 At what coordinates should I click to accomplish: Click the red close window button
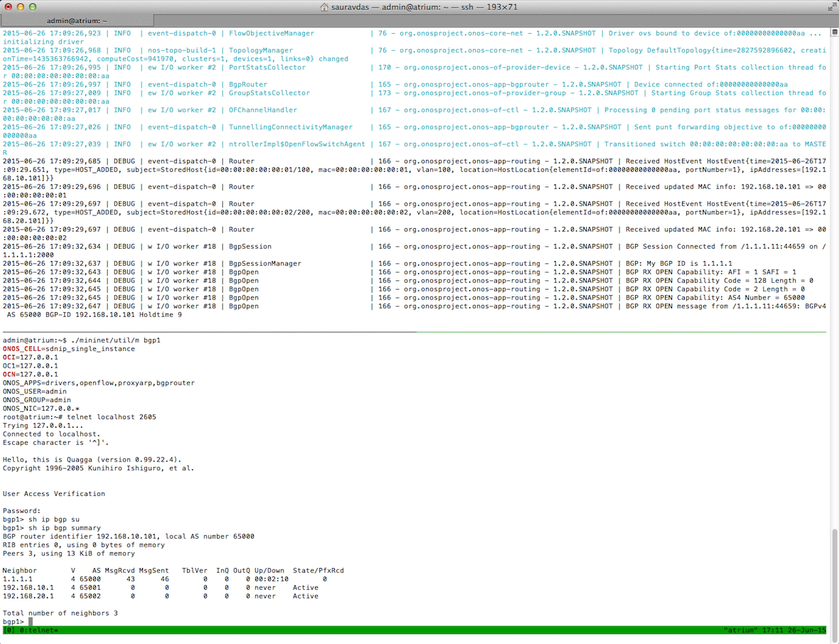pos(8,7)
